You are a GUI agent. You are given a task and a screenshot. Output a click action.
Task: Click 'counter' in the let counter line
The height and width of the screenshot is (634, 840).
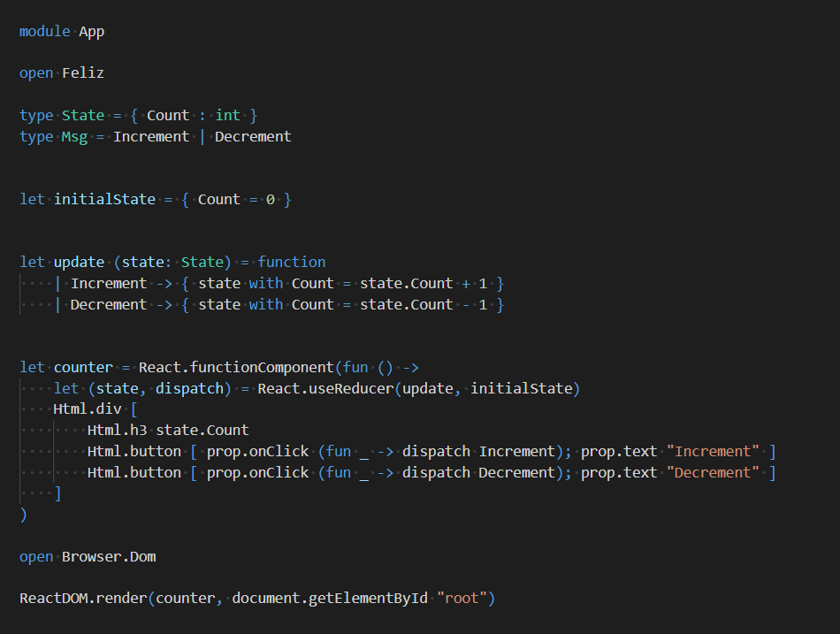point(83,368)
